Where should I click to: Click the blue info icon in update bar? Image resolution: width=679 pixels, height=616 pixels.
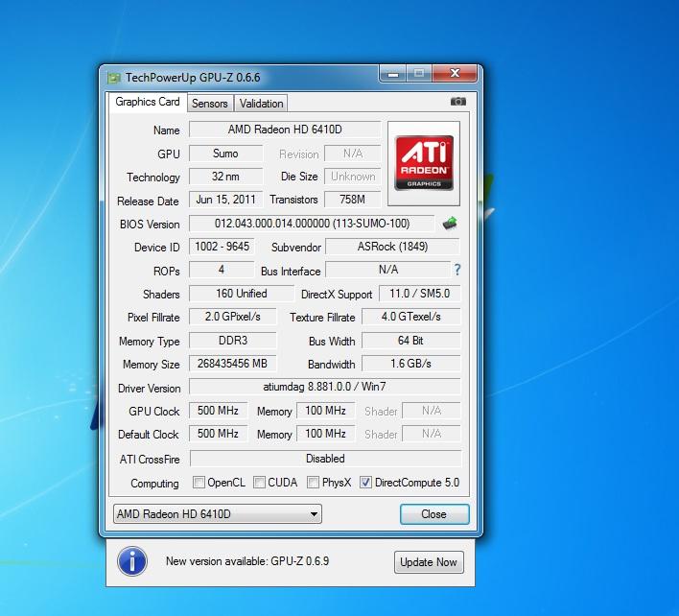132,561
